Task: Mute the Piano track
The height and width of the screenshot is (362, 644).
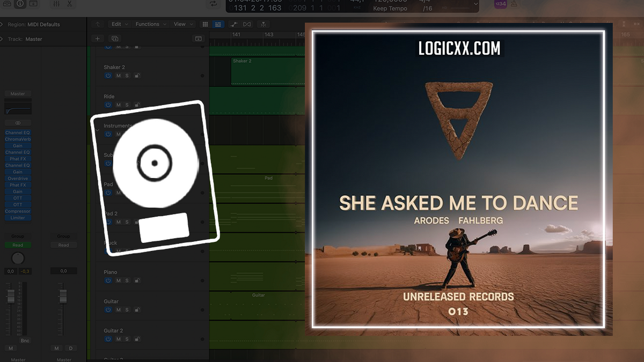Action: (119, 280)
